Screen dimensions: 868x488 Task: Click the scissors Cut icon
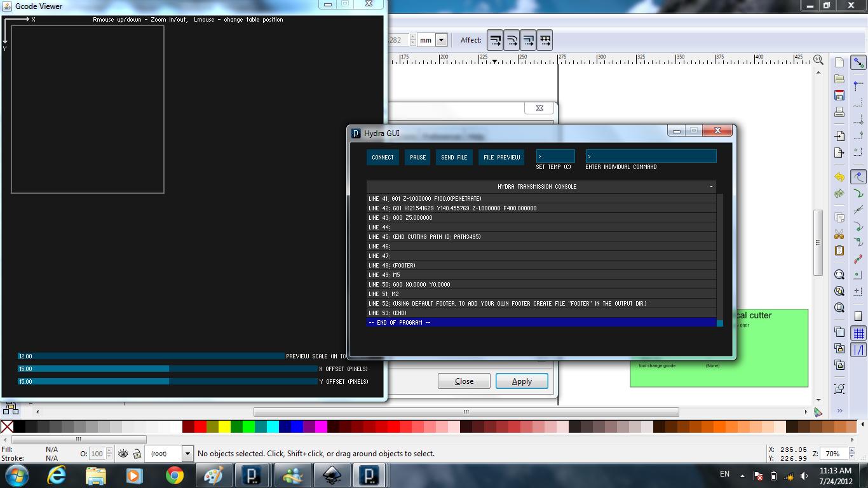[x=839, y=233]
